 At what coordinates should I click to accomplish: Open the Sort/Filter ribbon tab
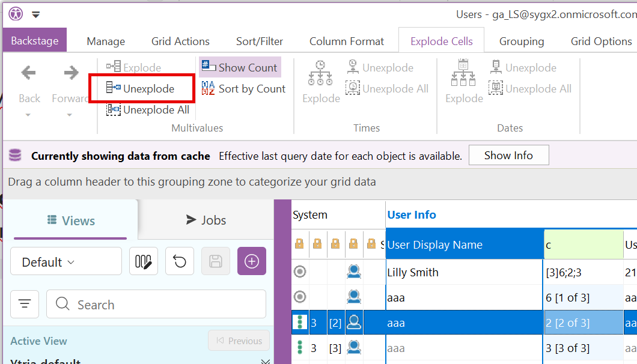260,41
